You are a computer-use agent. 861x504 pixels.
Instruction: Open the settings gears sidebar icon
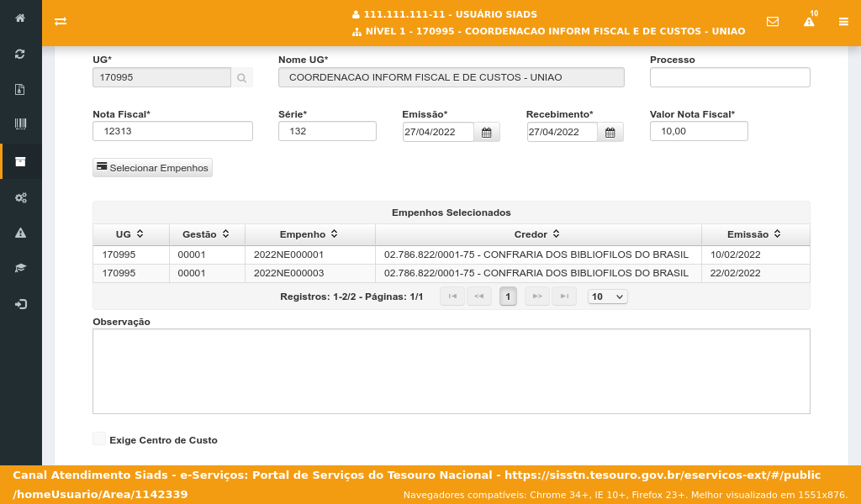[20, 198]
